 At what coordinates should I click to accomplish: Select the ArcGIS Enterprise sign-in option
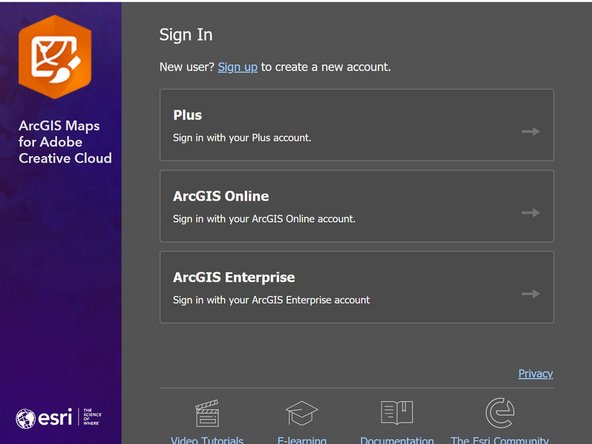tap(357, 287)
